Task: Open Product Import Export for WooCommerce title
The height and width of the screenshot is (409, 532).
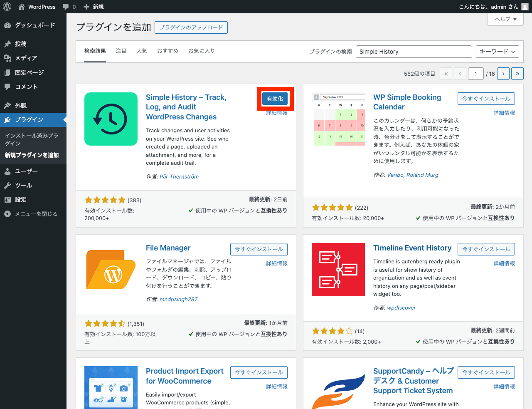Action: pos(185,376)
